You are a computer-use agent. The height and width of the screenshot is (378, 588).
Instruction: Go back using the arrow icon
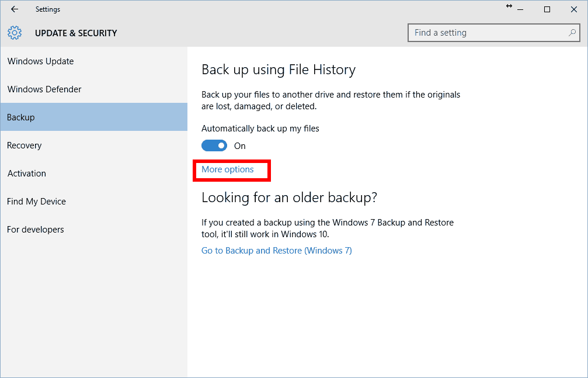(15, 9)
